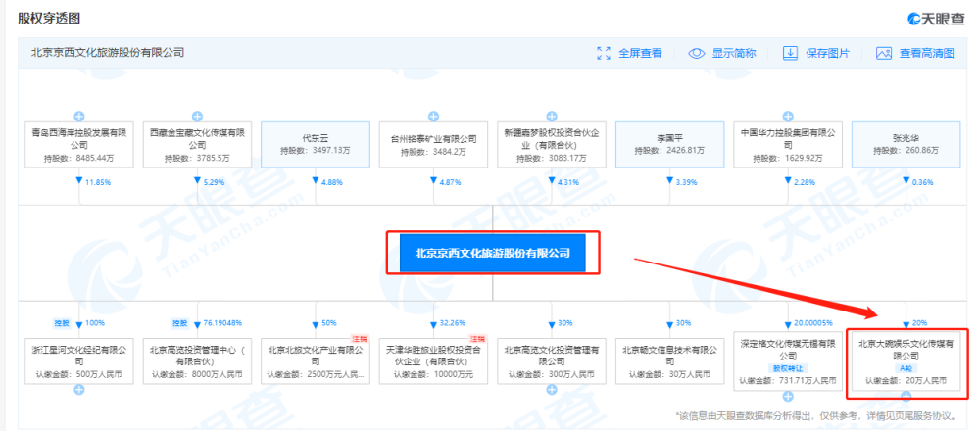Expand the plus below 北京大碗娱乐文化传媒有限公司

click(x=905, y=395)
